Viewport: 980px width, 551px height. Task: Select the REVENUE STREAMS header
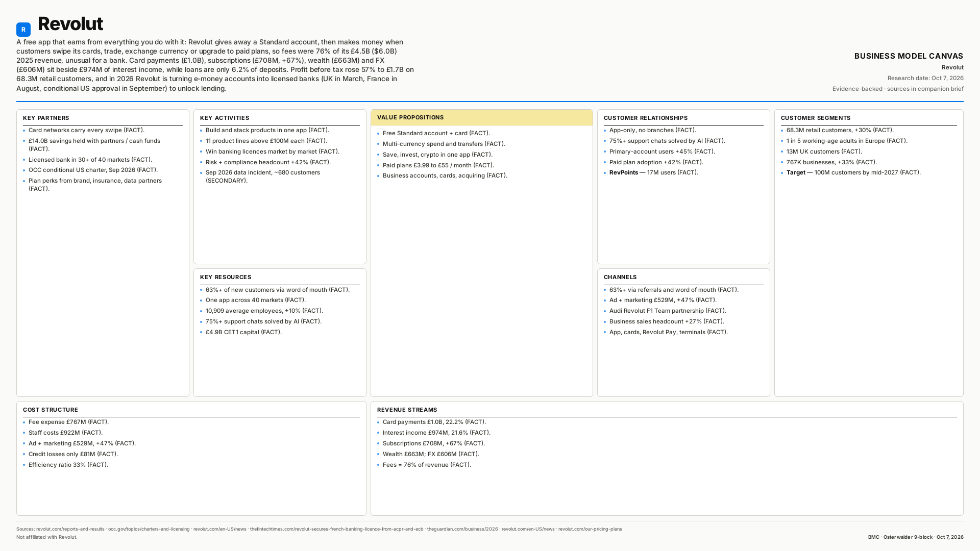coord(407,410)
